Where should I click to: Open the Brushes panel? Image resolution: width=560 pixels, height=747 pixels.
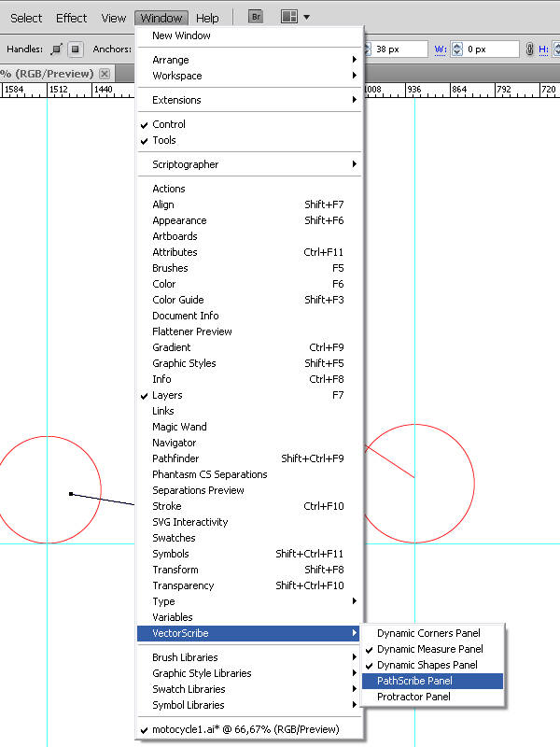pyautogui.click(x=249, y=268)
